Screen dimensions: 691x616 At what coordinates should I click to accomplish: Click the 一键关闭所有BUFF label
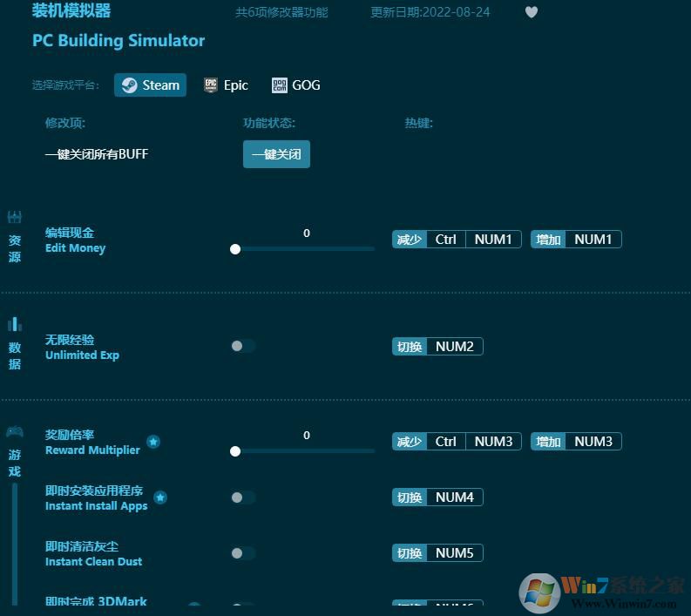[x=97, y=154]
